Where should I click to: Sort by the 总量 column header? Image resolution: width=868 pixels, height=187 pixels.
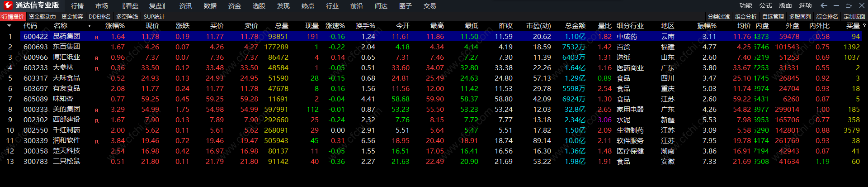pyautogui.click(x=281, y=26)
